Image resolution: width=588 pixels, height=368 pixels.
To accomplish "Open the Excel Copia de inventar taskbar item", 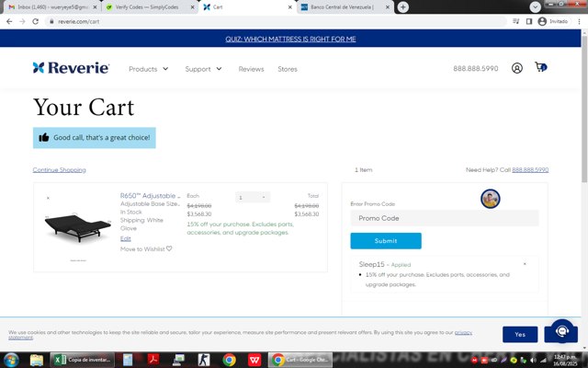I will (x=82, y=360).
